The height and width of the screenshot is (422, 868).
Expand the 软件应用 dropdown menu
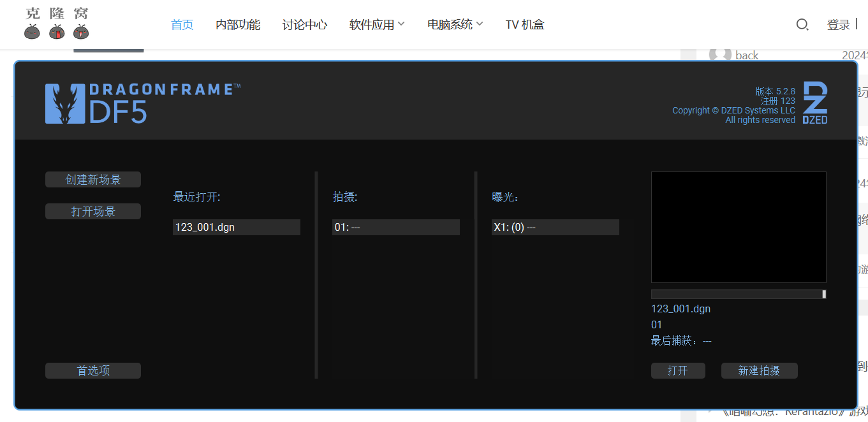pos(377,25)
